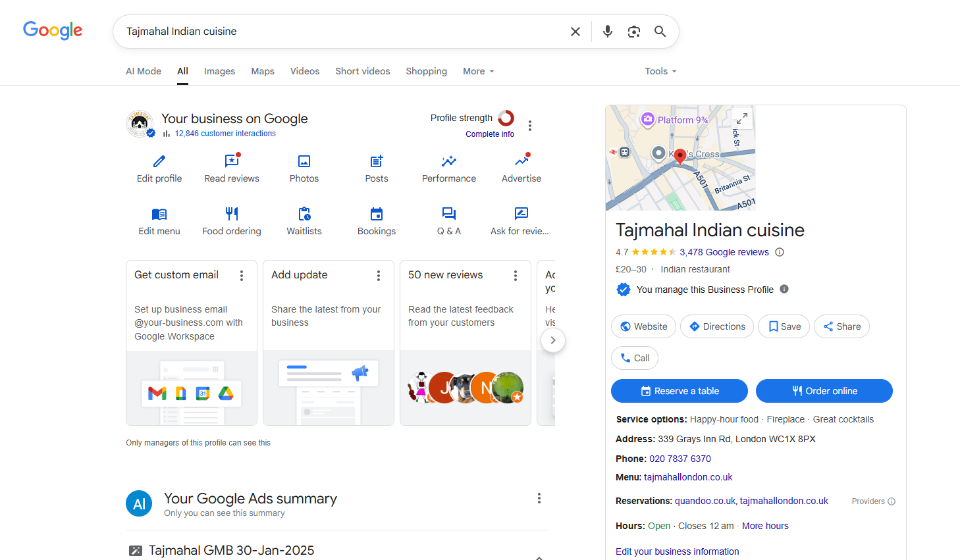Switch to the Images tab
The height and width of the screenshot is (560, 960).
[219, 71]
